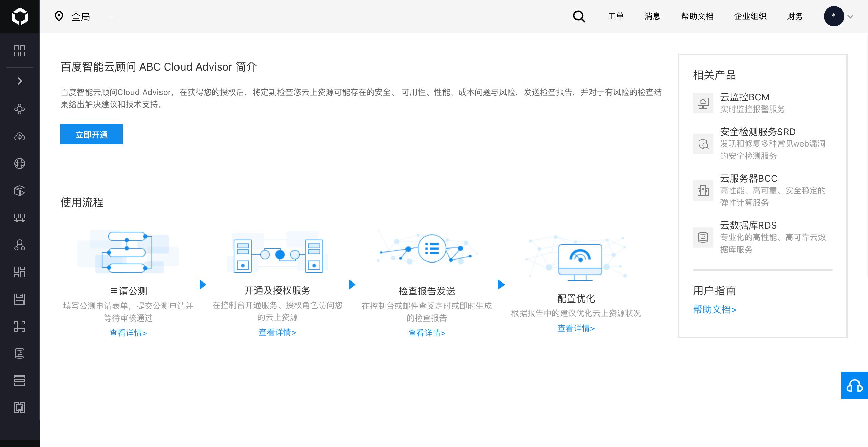Open the 帮助文档 top menu
The image size is (868, 447).
[697, 16]
